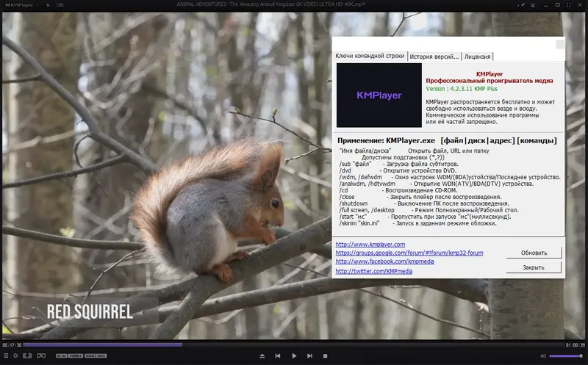Click the compact mode diagonal arrow icon

534,5
